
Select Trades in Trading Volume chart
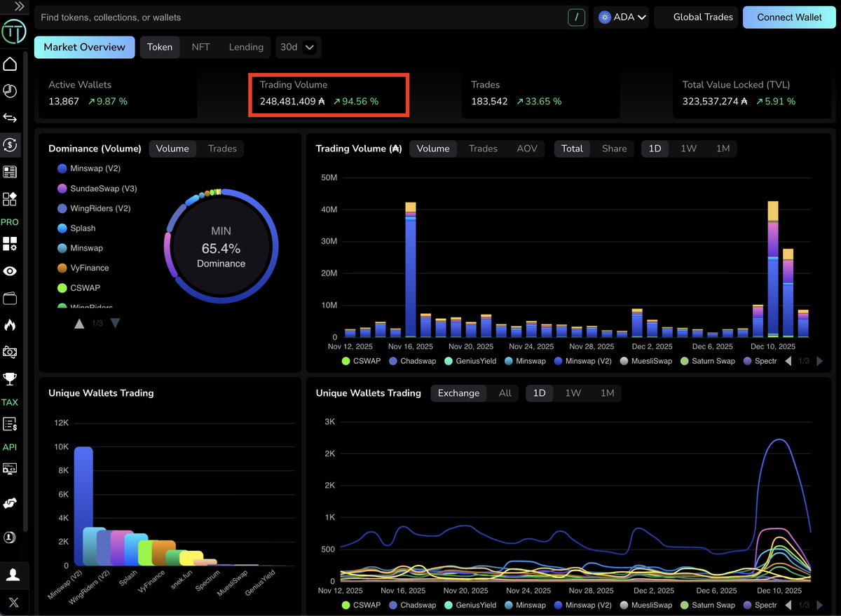[483, 149]
